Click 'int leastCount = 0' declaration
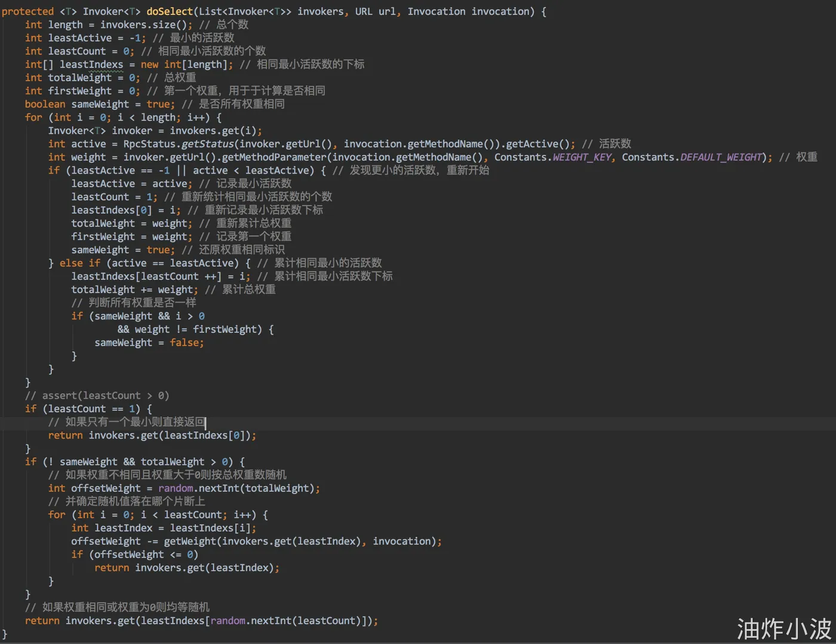This screenshot has height=644, width=836. [x=80, y=51]
